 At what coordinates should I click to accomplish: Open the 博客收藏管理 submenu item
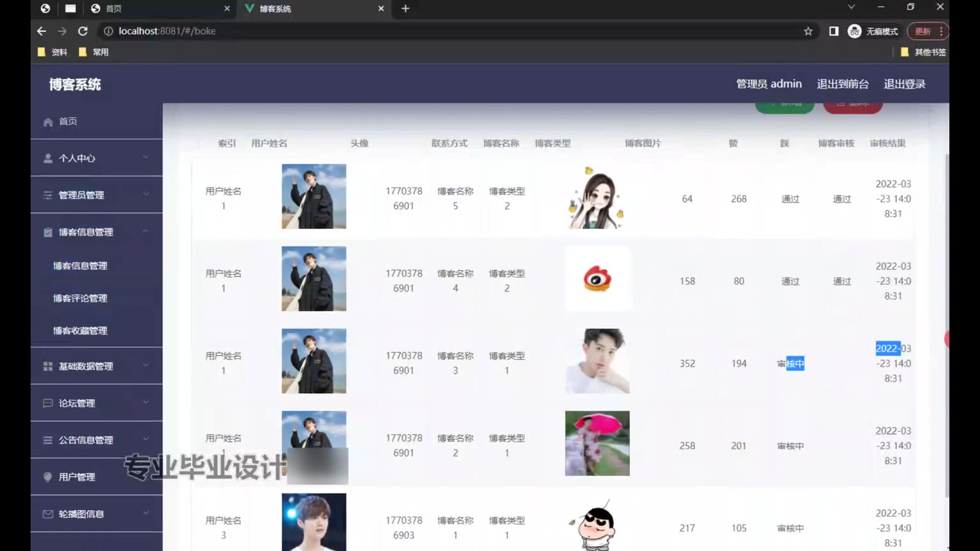coord(80,331)
